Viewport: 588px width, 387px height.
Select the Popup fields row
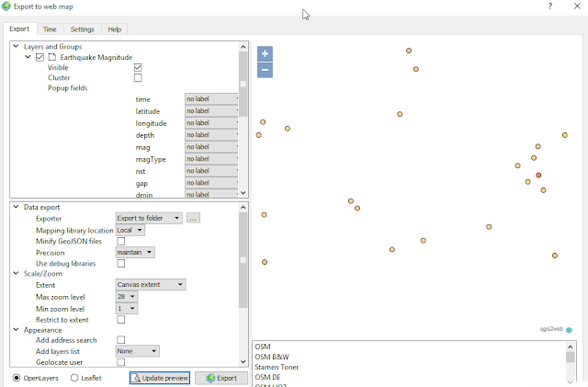point(67,88)
